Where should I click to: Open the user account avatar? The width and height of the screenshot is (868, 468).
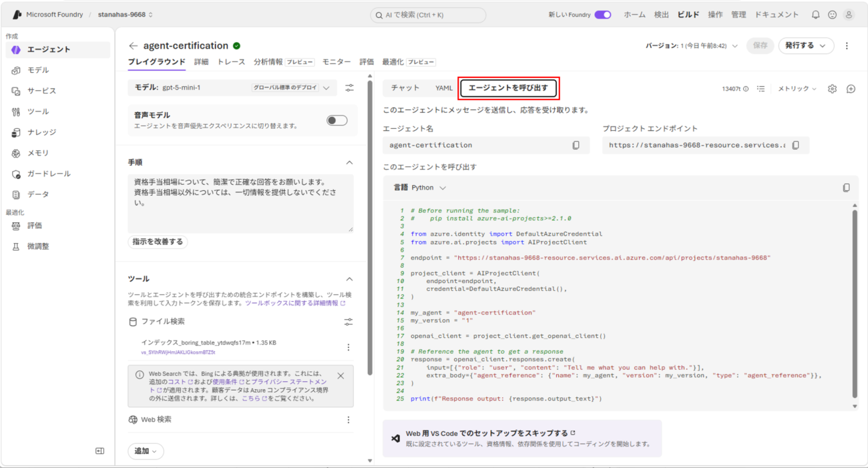click(x=849, y=15)
